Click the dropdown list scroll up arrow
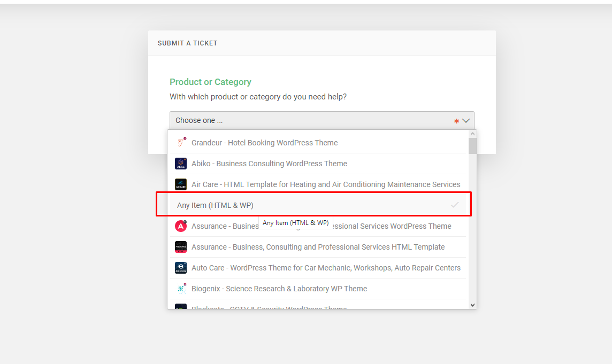This screenshot has width=612, height=364. click(x=473, y=134)
